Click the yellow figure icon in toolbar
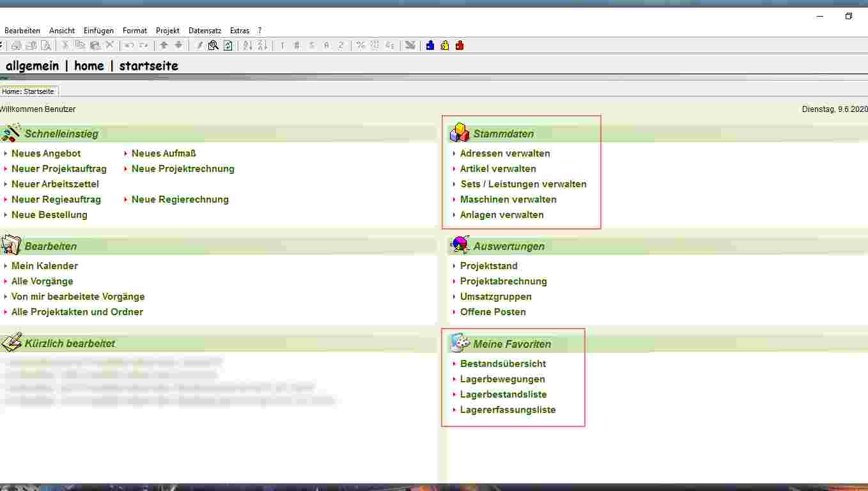Screen dimensions: 868x491 pyautogui.click(x=445, y=45)
